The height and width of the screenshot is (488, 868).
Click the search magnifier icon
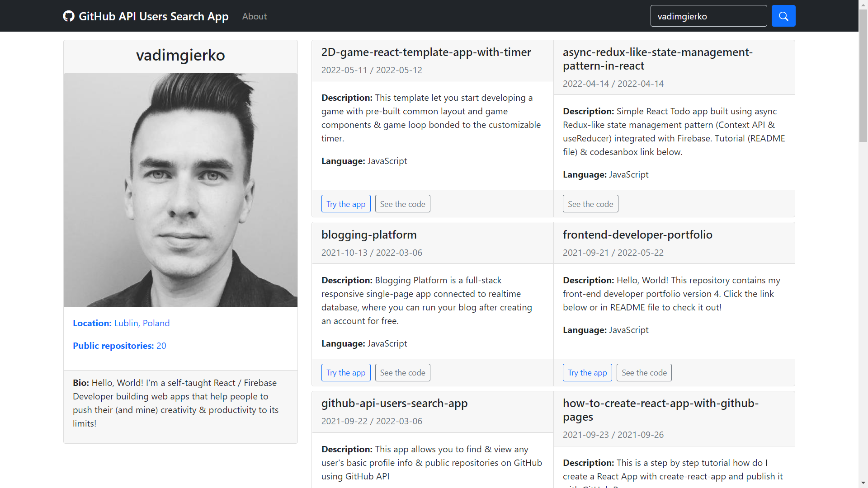coord(783,16)
